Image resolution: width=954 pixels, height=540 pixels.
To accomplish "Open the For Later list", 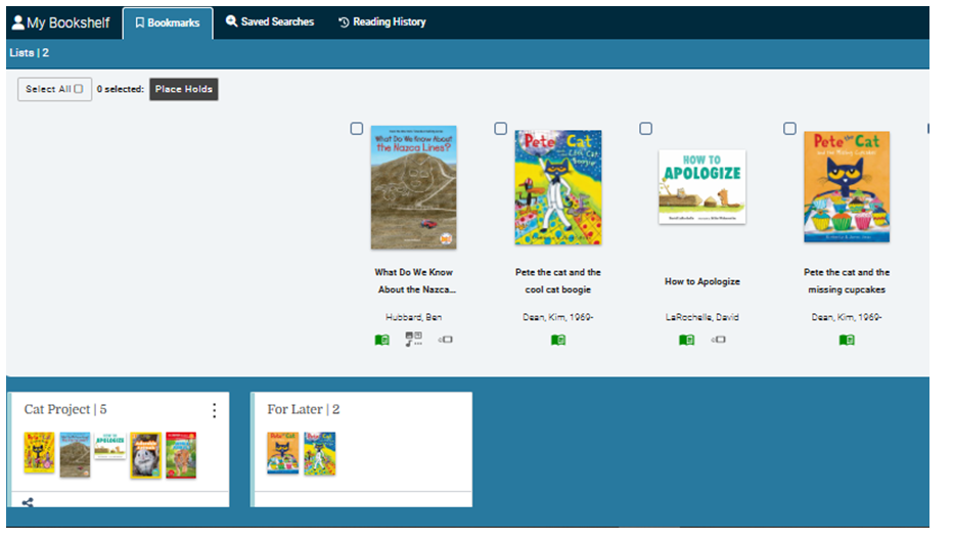I will (x=303, y=409).
